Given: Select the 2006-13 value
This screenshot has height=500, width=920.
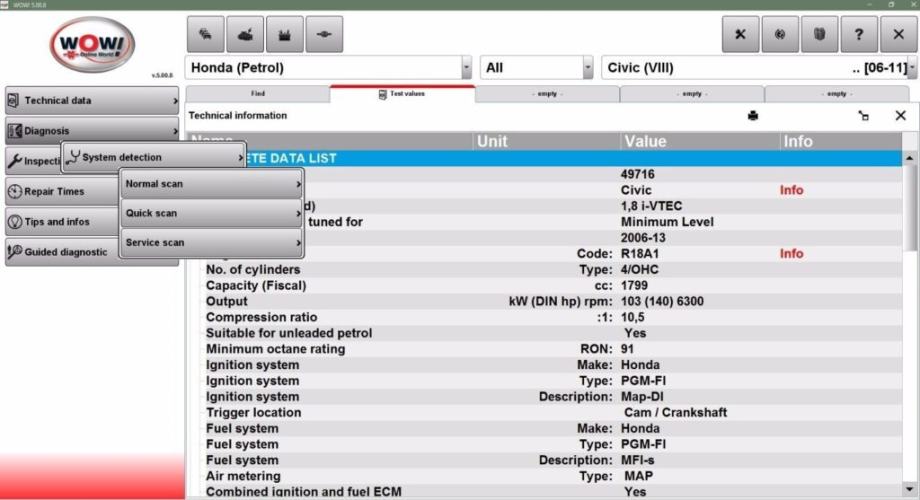Looking at the screenshot, I should coord(643,238).
